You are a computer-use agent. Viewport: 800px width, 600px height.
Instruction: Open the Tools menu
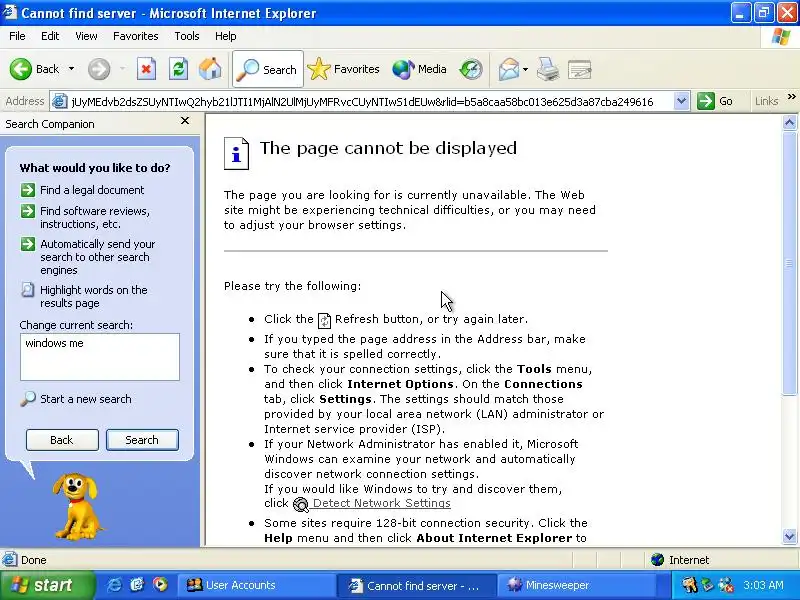coord(187,36)
